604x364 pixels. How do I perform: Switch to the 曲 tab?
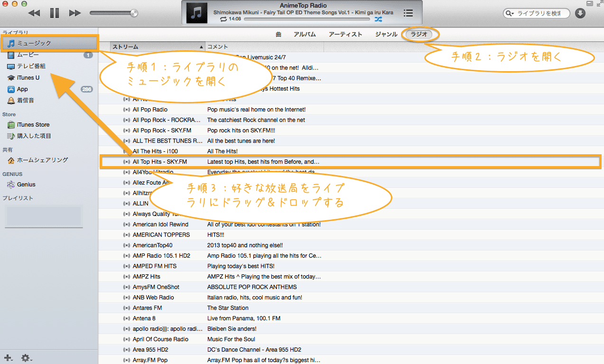(x=279, y=34)
